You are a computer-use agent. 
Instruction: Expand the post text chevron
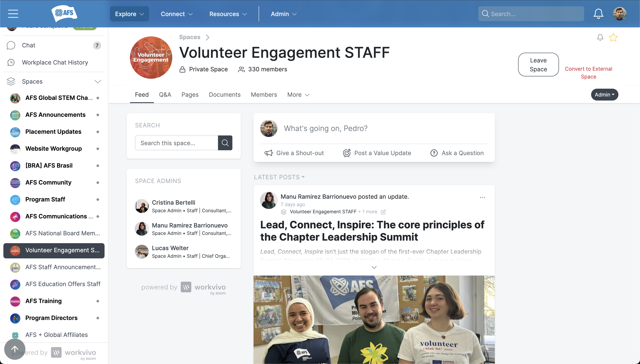374,267
